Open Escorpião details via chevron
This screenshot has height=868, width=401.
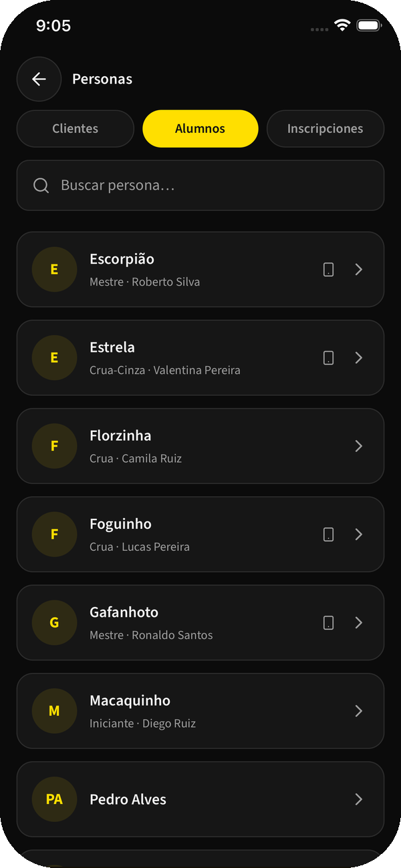pyautogui.click(x=359, y=269)
